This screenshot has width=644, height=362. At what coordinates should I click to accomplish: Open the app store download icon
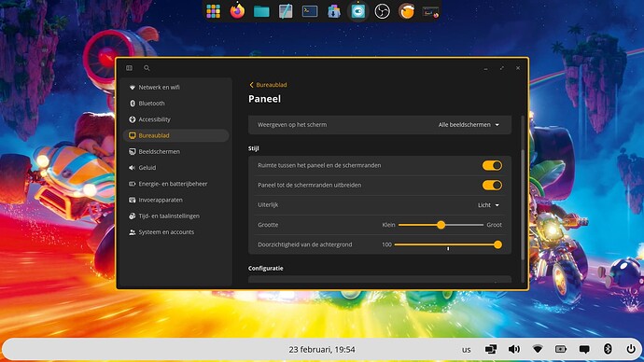pos(333,11)
